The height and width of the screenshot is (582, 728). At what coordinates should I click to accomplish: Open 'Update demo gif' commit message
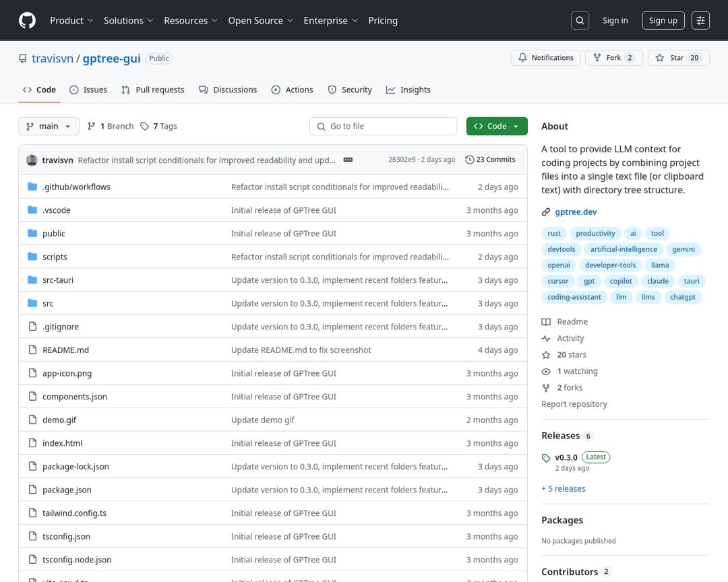[263, 420]
